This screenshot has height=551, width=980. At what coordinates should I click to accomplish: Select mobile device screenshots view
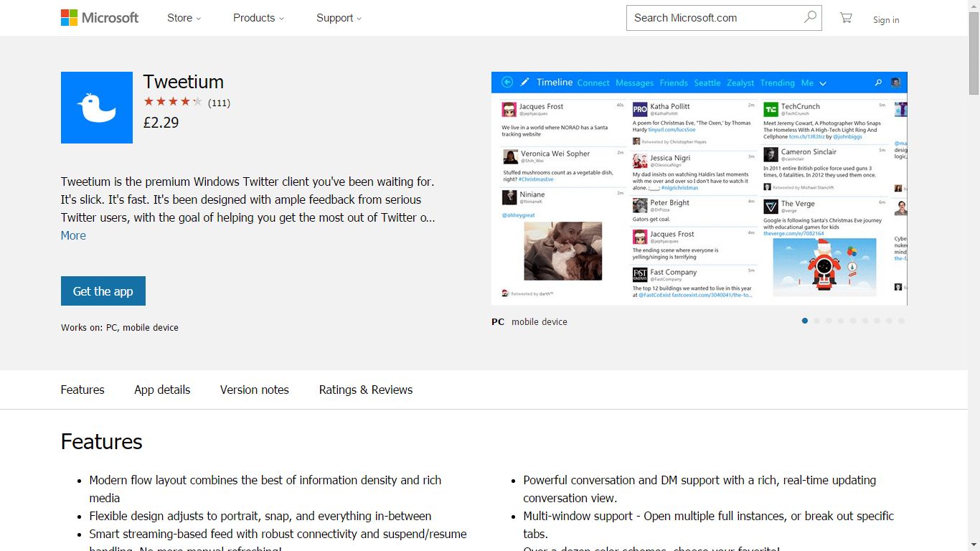point(540,322)
